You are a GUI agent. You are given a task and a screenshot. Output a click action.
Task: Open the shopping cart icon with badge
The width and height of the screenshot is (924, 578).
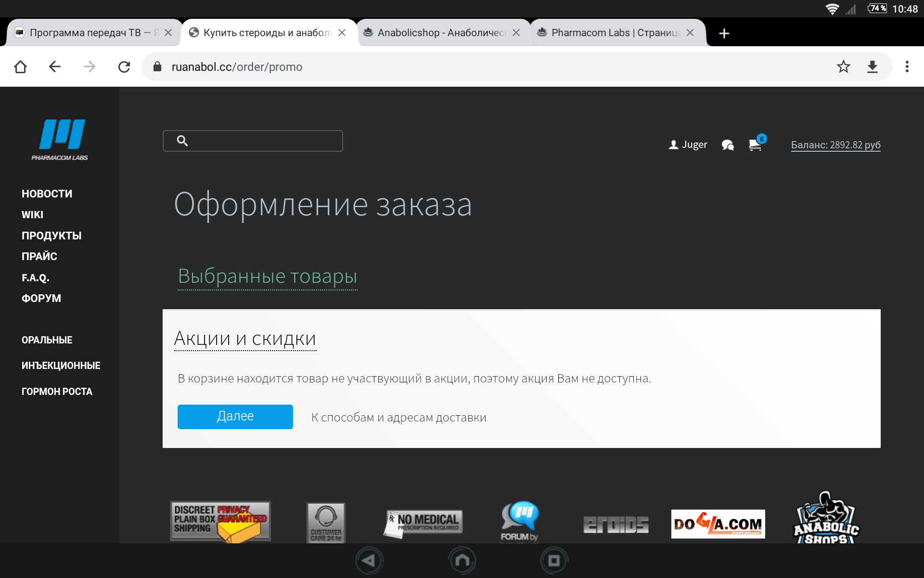pyautogui.click(x=756, y=144)
